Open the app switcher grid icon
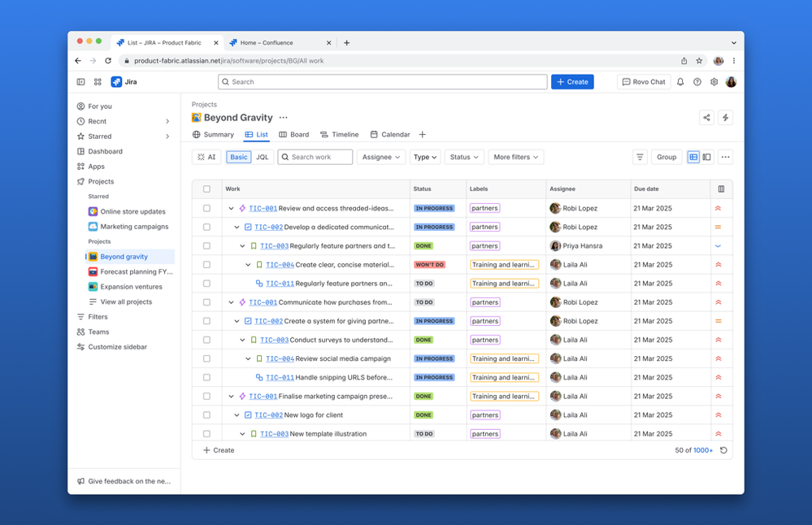 coord(98,82)
